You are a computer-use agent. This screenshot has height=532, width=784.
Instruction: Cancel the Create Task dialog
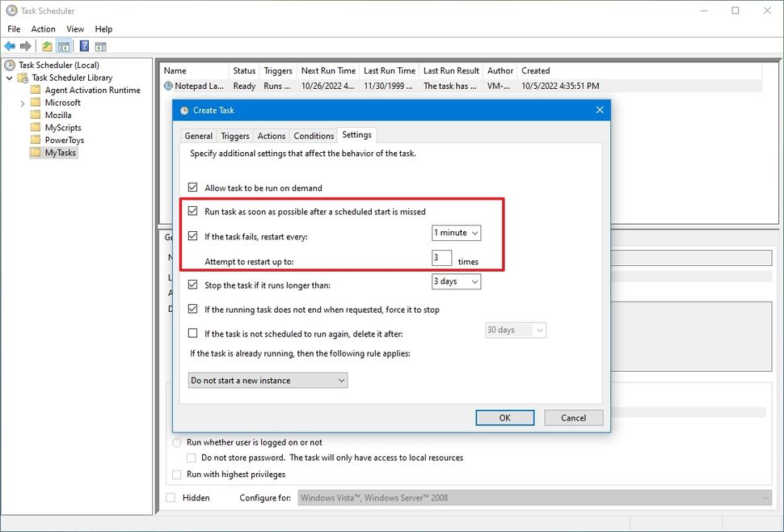point(573,417)
